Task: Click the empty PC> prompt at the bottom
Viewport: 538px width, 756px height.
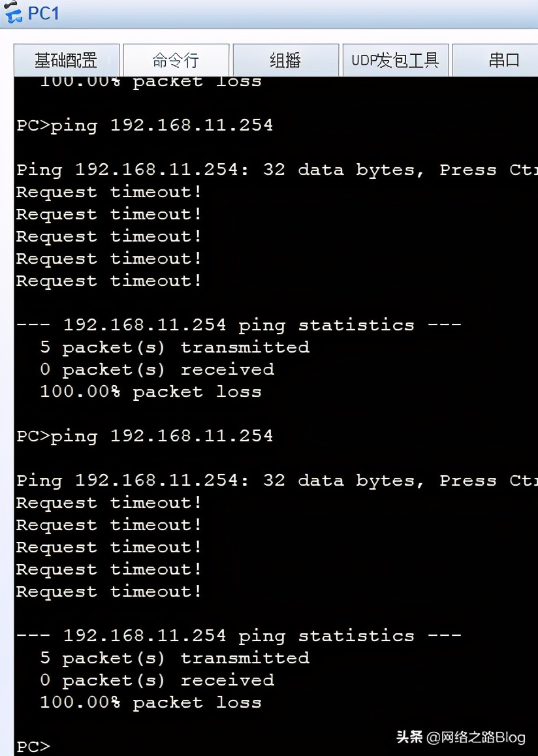Action: pyautogui.click(x=33, y=746)
